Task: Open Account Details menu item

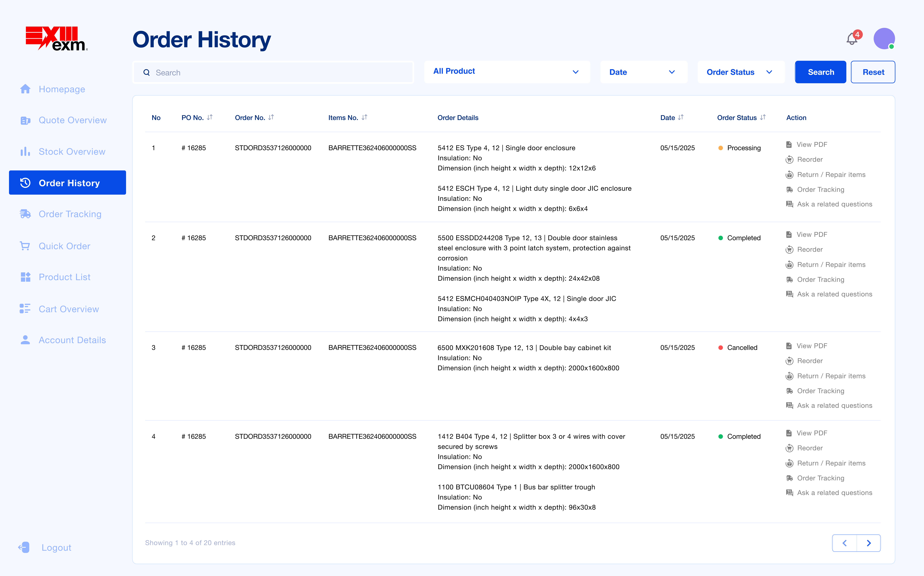Action: point(72,340)
